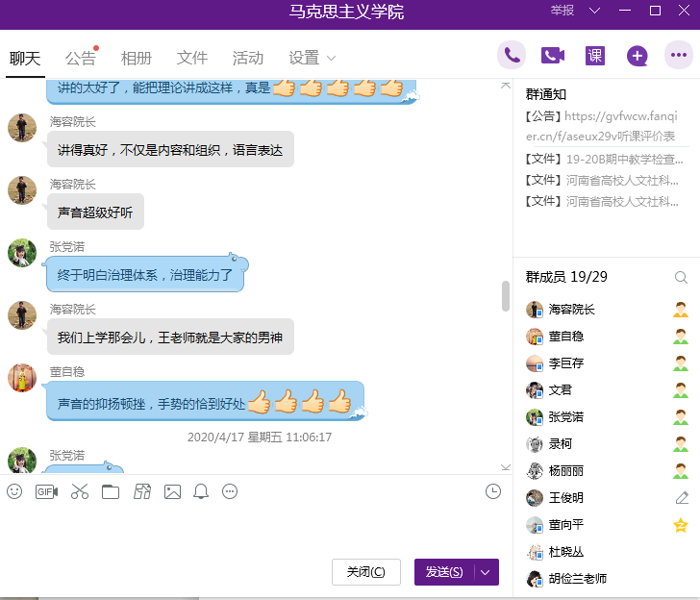The width and height of the screenshot is (700, 600).
Task: Click the message input text area
Action: (250, 527)
